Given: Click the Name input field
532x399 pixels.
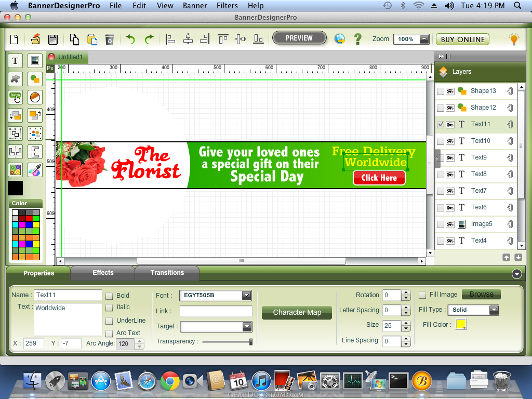Looking at the screenshot, I should point(68,295).
